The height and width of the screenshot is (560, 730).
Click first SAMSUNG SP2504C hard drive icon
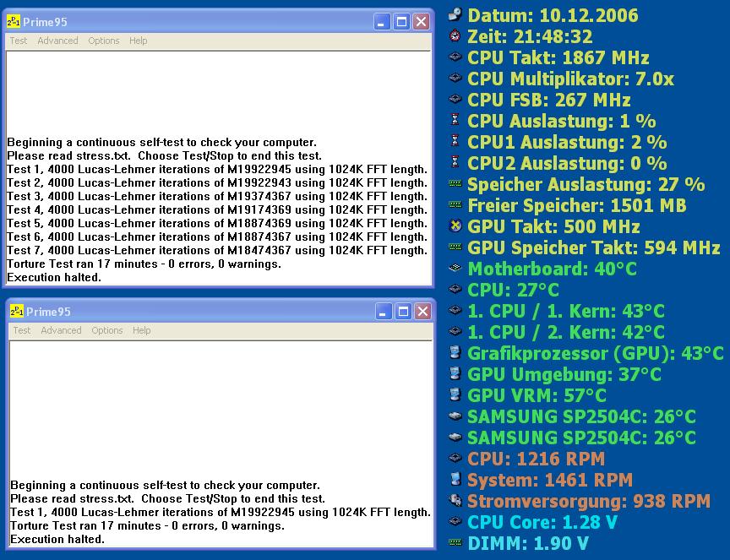(455, 416)
